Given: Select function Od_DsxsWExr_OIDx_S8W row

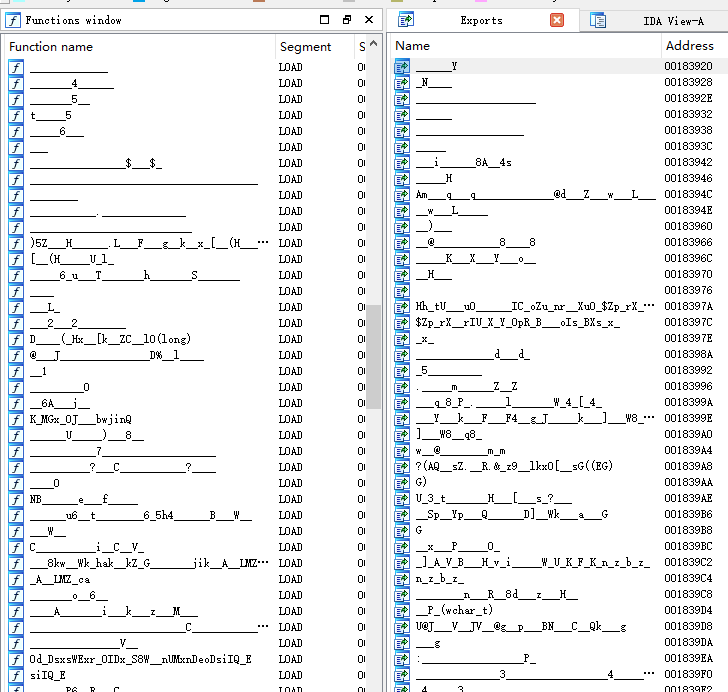Looking at the screenshot, I should 141,659.
